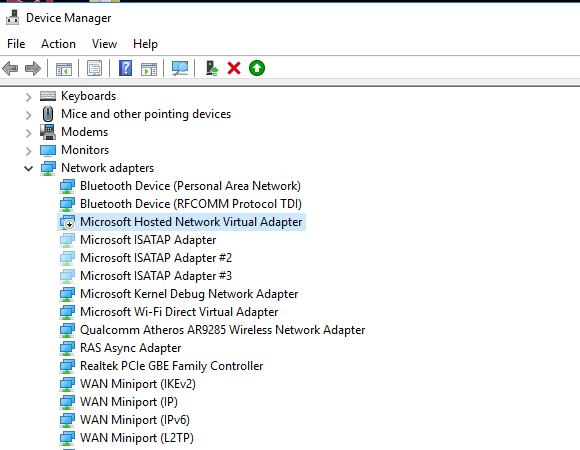Click the green Enable device icon
580x450 pixels.
257,68
